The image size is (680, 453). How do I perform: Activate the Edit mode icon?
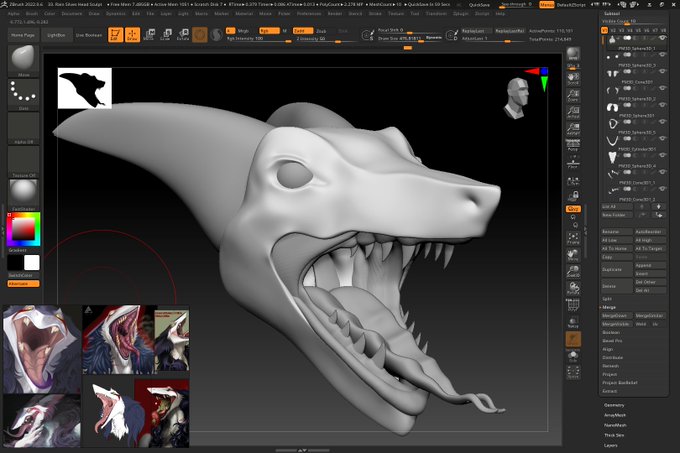click(x=115, y=35)
